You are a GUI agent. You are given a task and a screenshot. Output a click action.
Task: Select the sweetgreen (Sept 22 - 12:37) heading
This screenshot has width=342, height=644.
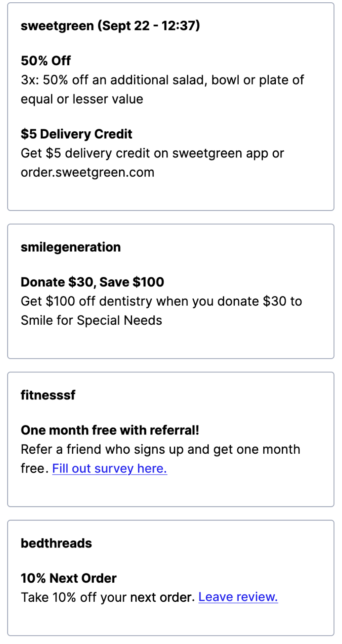[x=110, y=26]
